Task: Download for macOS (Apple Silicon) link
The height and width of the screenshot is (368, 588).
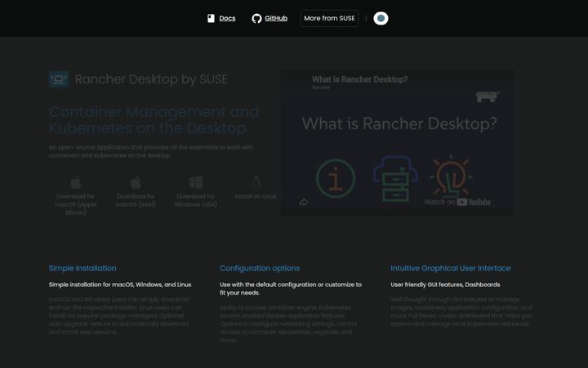Action: (76, 204)
